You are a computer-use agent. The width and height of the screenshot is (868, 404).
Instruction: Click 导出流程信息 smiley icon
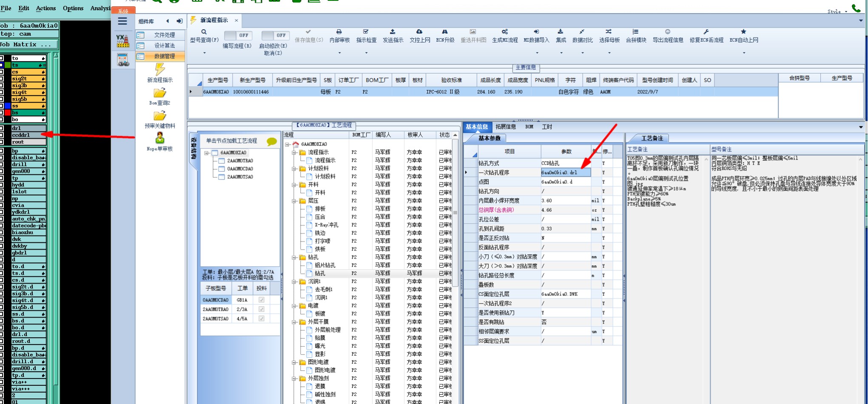pos(668,32)
